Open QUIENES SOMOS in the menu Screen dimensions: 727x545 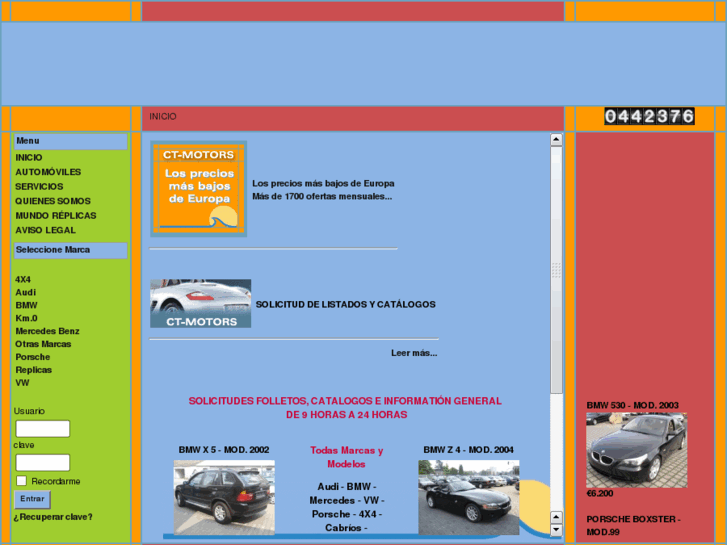point(53,201)
